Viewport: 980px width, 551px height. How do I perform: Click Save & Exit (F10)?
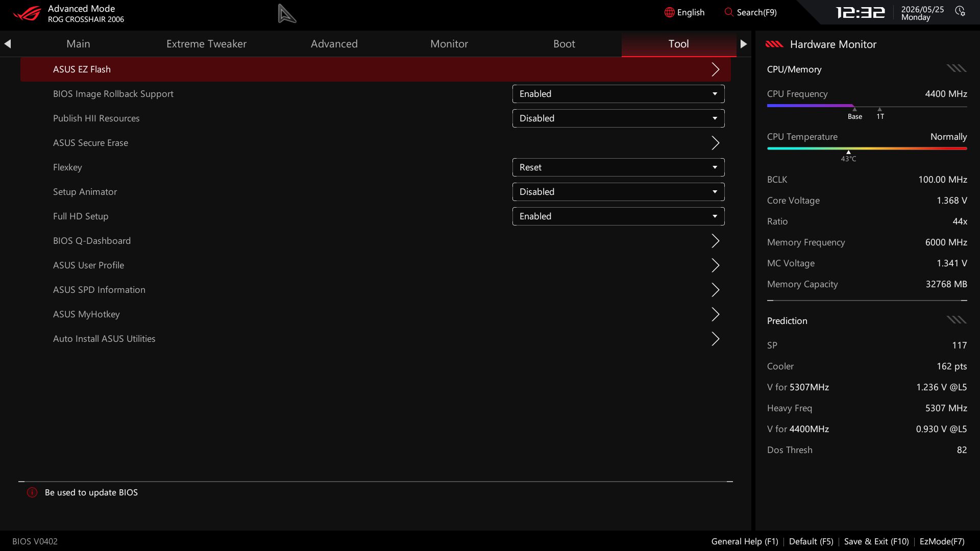pyautogui.click(x=876, y=541)
